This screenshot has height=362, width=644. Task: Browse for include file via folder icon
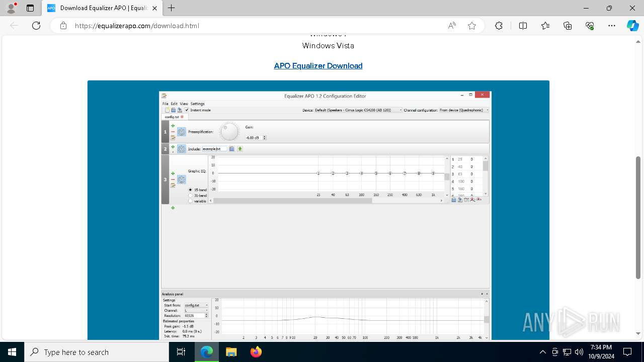coord(231,149)
